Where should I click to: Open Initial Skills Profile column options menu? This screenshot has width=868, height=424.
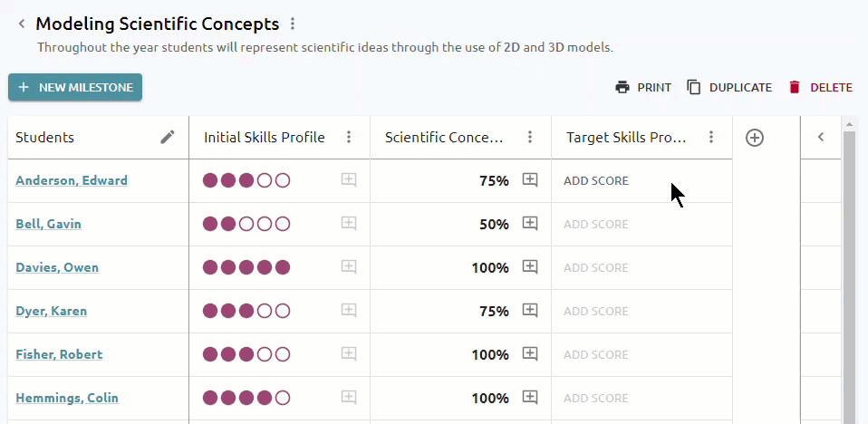pos(349,138)
